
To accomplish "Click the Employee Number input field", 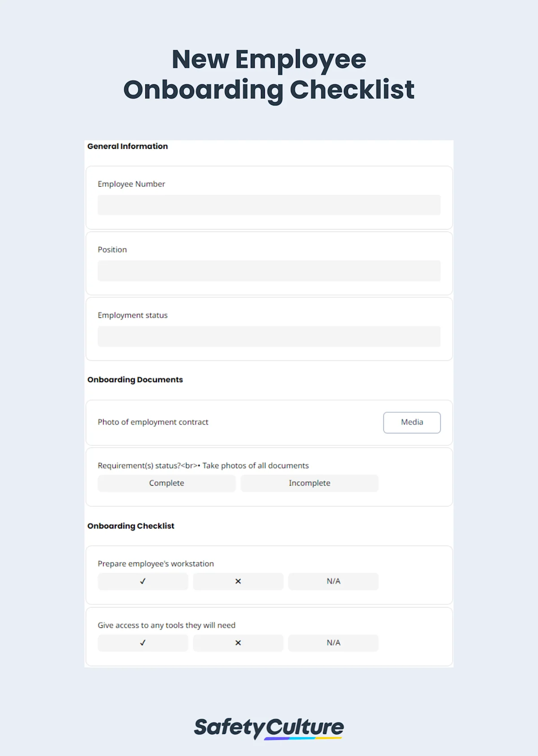I will [x=269, y=204].
